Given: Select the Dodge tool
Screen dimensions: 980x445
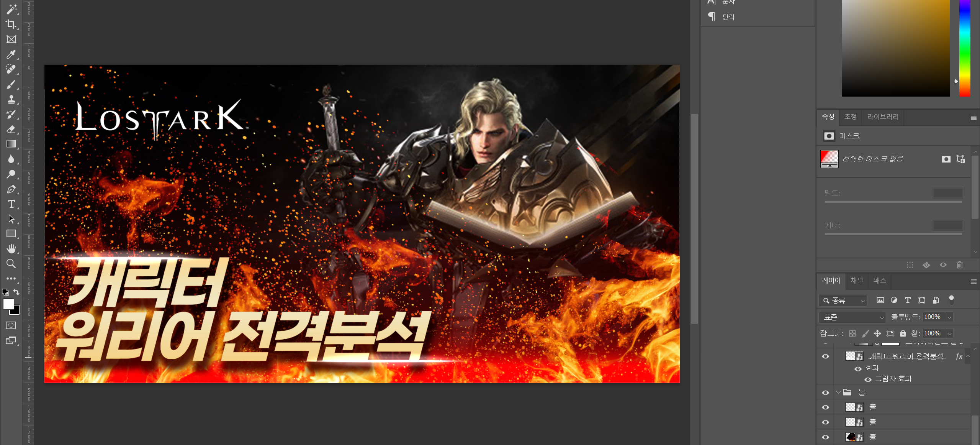Looking at the screenshot, I should point(11,174).
